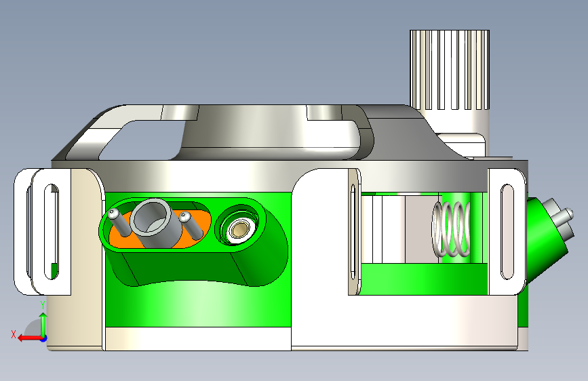Select the coil spring in the model
Image resolution: width=588 pixels, height=381 pixels.
tap(451, 229)
